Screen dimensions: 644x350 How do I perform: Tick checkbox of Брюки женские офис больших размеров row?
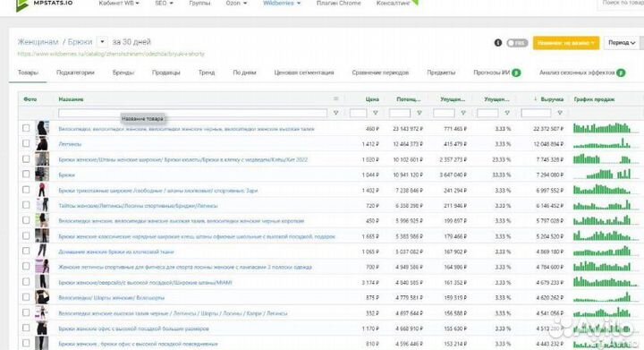pos(26,328)
